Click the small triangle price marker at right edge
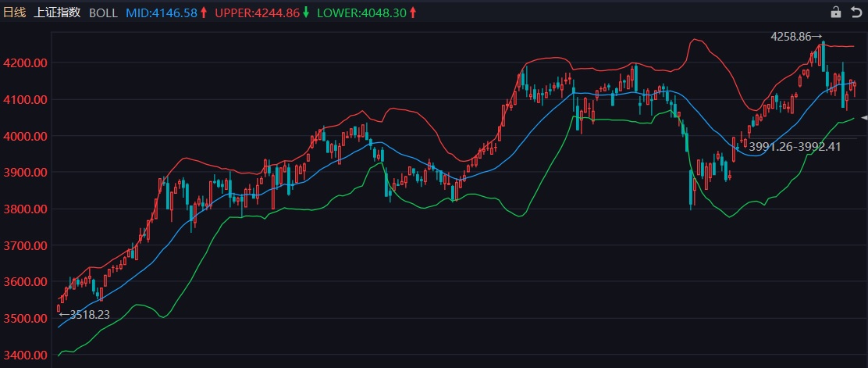868x368 pixels. tap(865, 117)
